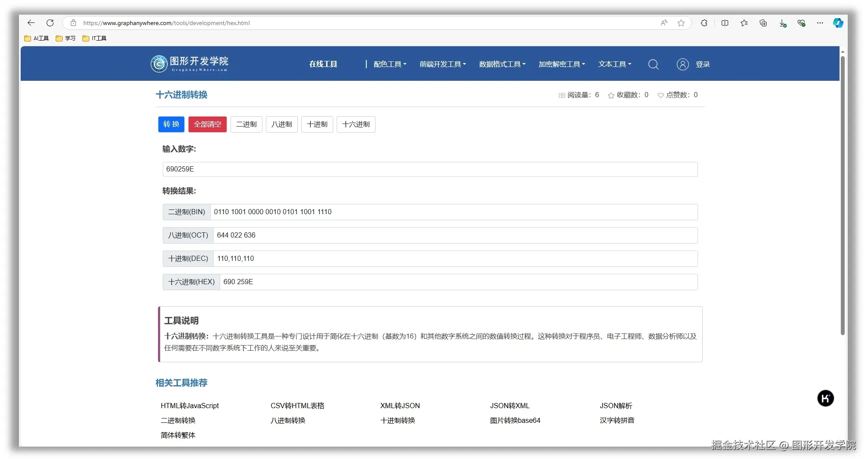868x463 pixels.
Task: Open the collections icon
Action: coord(763,23)
